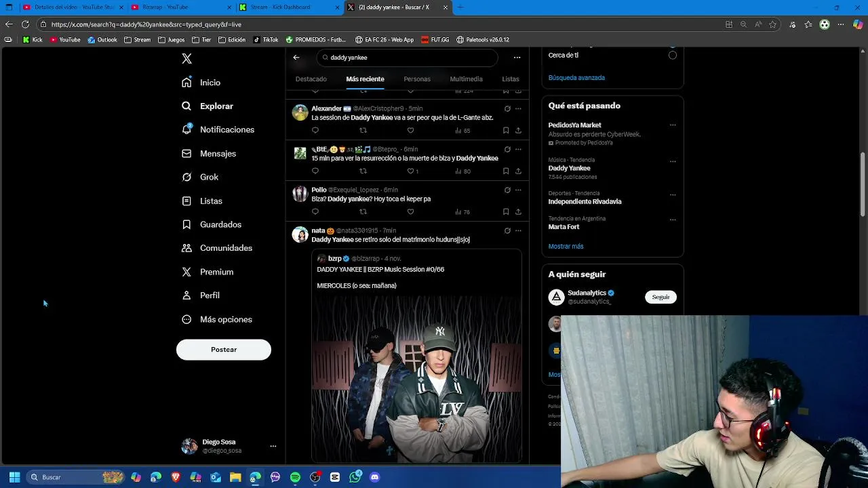
Task: Open Explorar in the sidebar
Action: tap(208, 106)
